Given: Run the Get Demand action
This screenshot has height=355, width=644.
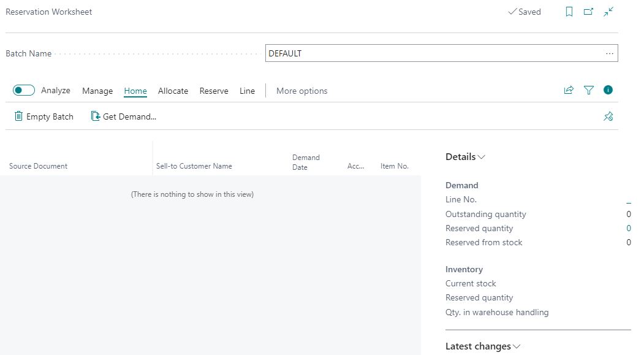Looking at the screenshot, I should click(x=123, y=116).
